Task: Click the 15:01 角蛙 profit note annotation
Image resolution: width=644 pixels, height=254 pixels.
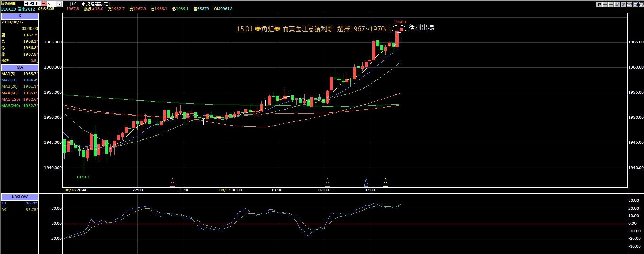Action: tap(314, 29)
